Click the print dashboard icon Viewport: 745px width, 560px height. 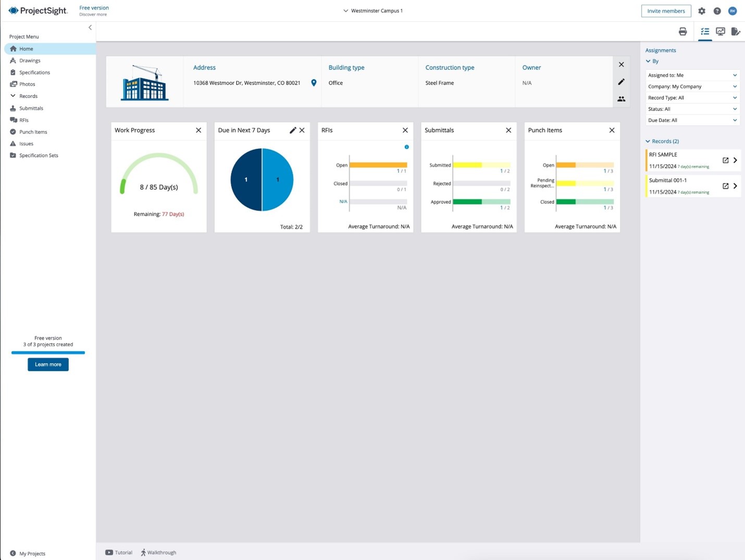[x=683, y=31]
